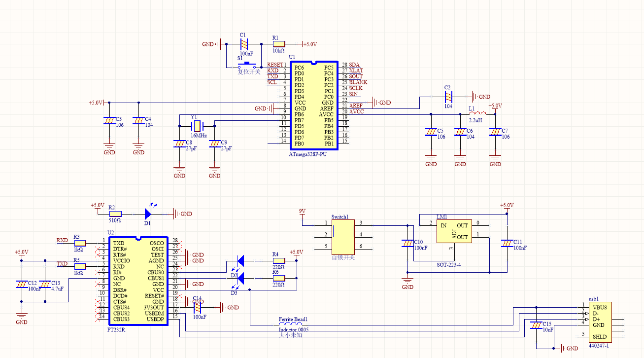Click the capacitor C1 symbol
The image size is (644, 358).
[x=244, y=44]
